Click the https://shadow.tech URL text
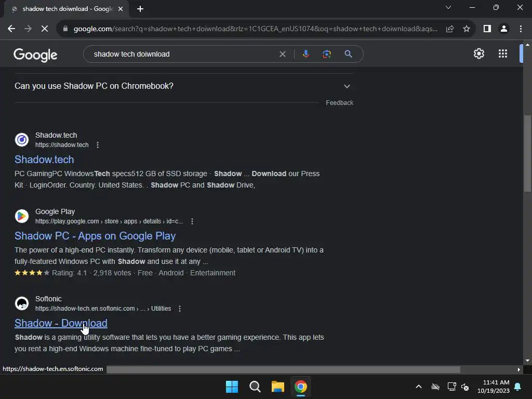The image size is (532, 399). pyautogui.click(x=62, y=145)
